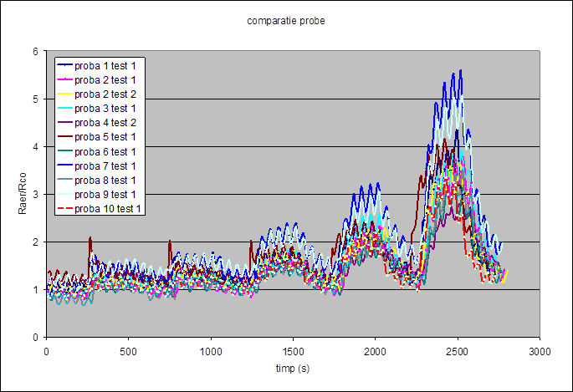Select the red dashed 'proba 10 test 1' legend marker
The height and width of the screenshot is (392, 573).
[x=64, y=208]
